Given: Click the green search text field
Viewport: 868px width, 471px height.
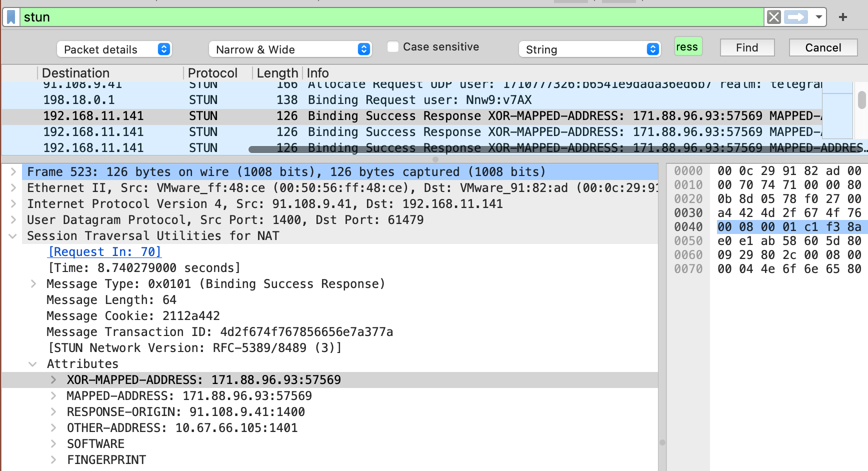Looking at the screenshot, I should tap(688, 47).
